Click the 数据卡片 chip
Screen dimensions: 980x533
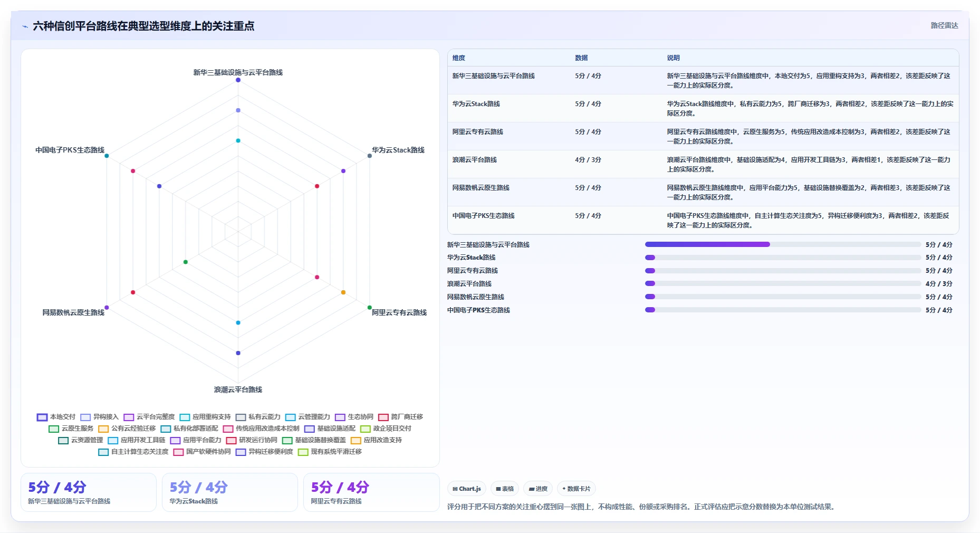tap(577, 489)
